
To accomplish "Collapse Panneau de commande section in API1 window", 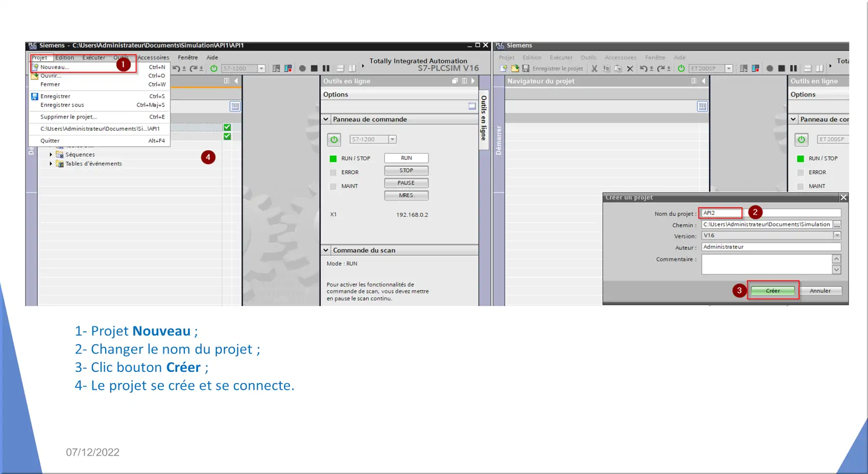I will (326, 120).
